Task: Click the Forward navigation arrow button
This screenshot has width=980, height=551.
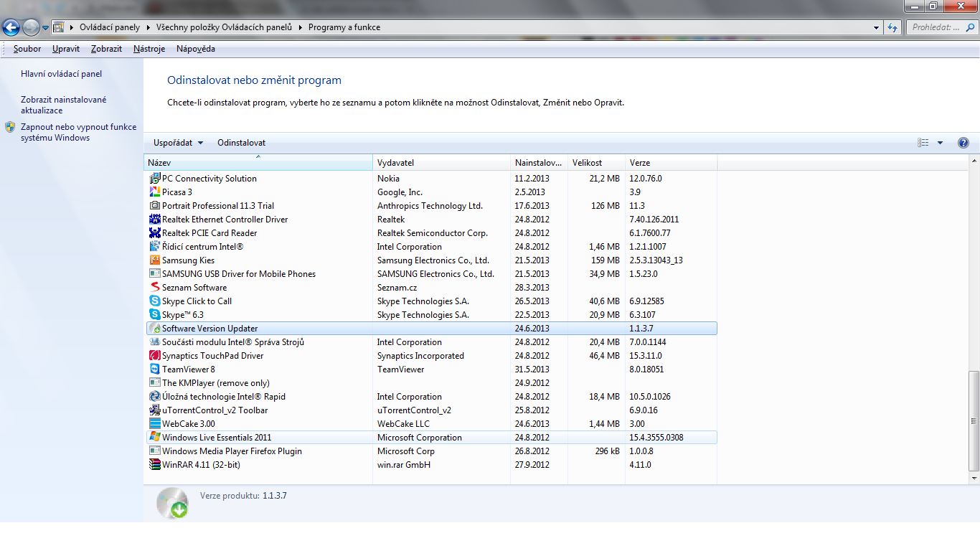Action: 31,28
